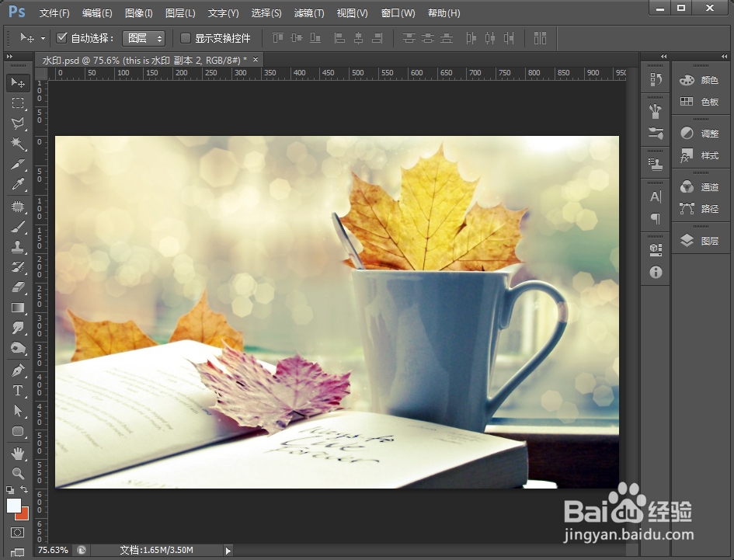Select the Polygonal Lasso tool
Viewport: 734px width, 560px height.
click(18, 123)
